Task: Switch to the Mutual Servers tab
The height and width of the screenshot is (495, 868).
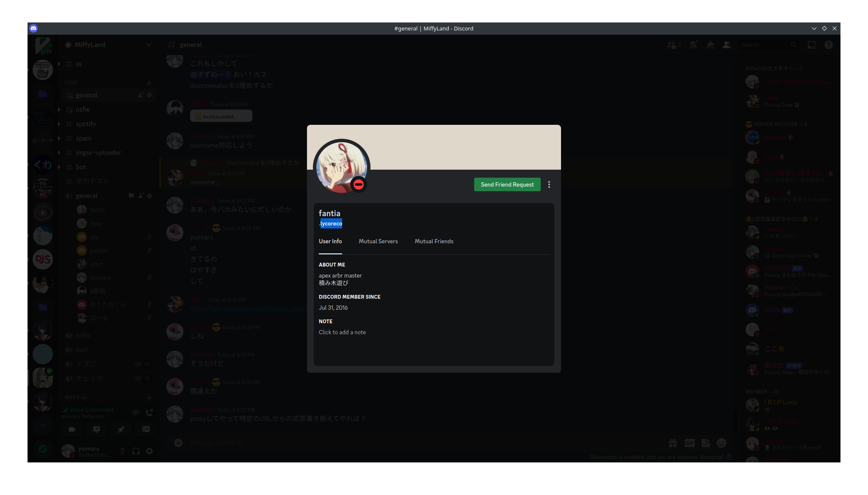Action: point(378,241)
